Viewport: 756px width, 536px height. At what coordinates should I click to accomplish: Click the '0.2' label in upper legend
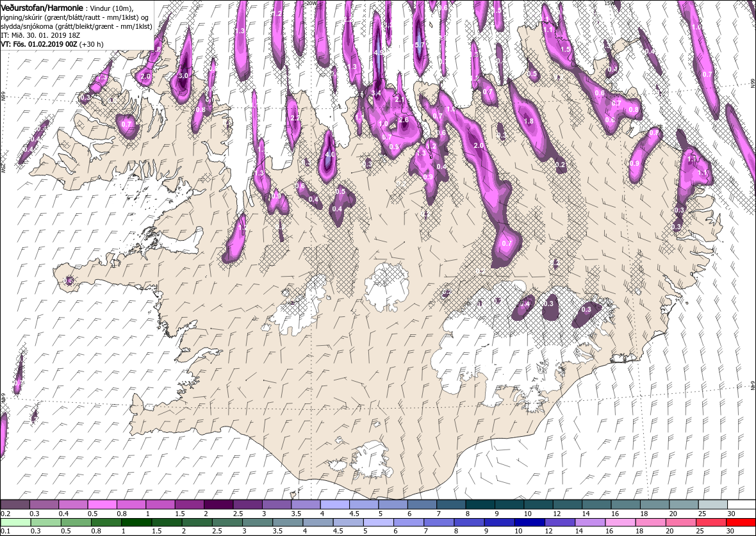click(5, 514)
